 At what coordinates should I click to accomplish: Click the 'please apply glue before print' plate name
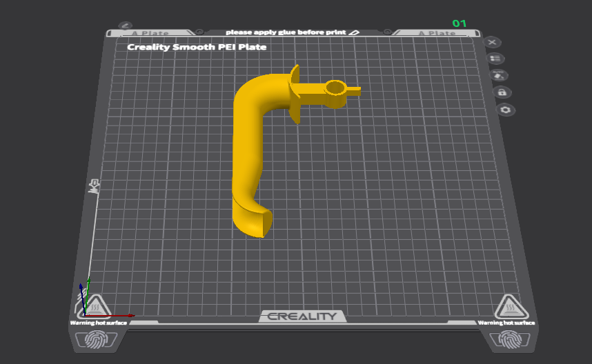tap(286, 32)
